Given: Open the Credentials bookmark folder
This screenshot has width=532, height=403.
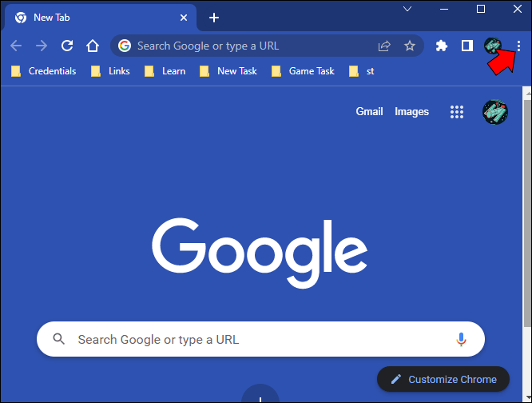Looking at the screenshot, I should pos(43,71).
